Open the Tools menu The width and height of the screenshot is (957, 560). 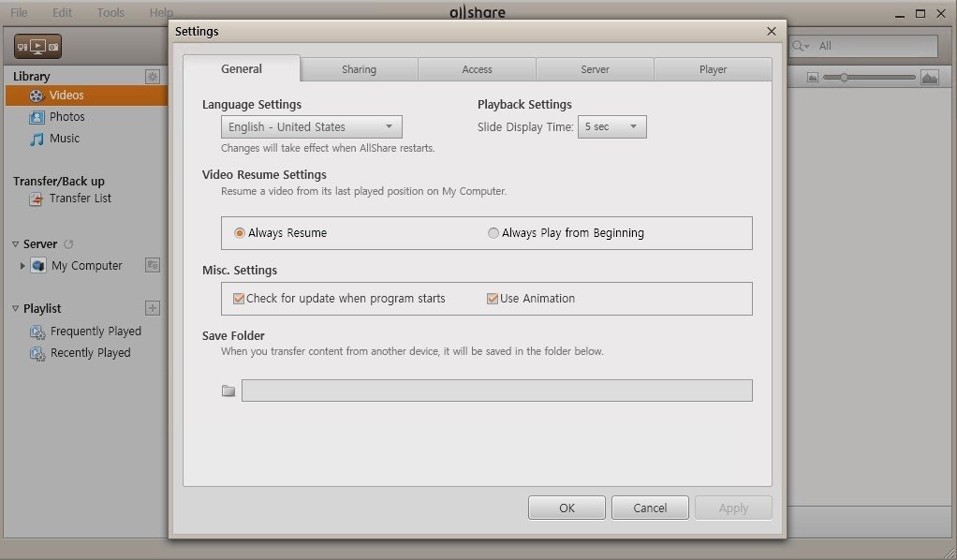tap(110, 12)
